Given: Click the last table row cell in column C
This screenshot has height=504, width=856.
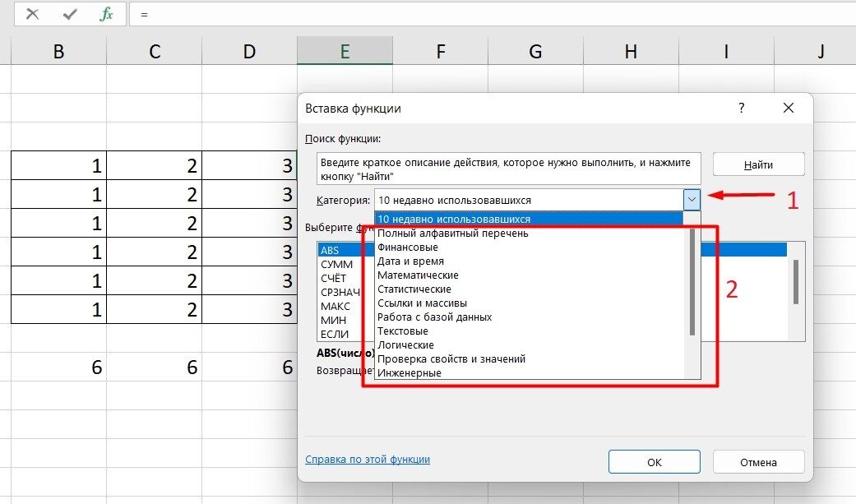Looking at the screenshot, I should point(154,309).
